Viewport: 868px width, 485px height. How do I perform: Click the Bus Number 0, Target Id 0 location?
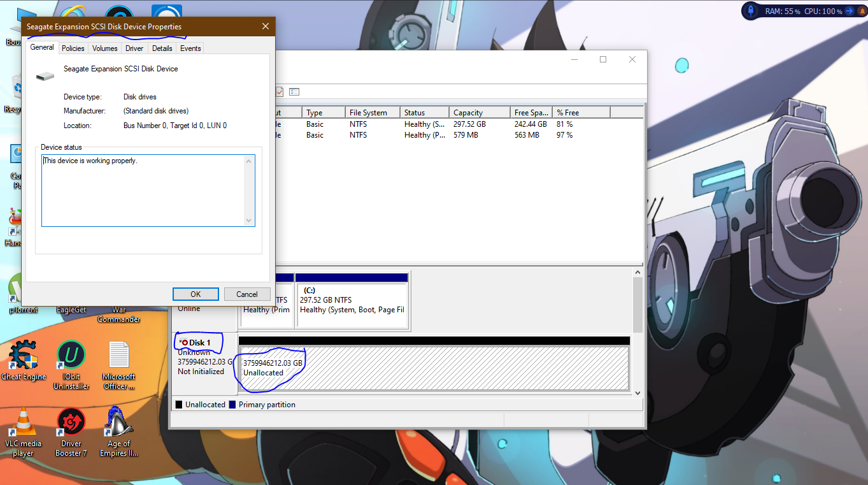click(175, 126)
